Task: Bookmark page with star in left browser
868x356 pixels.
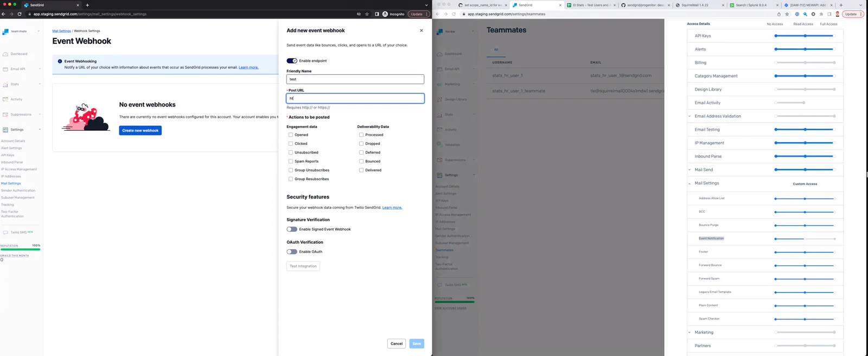Action: point(367,14)
